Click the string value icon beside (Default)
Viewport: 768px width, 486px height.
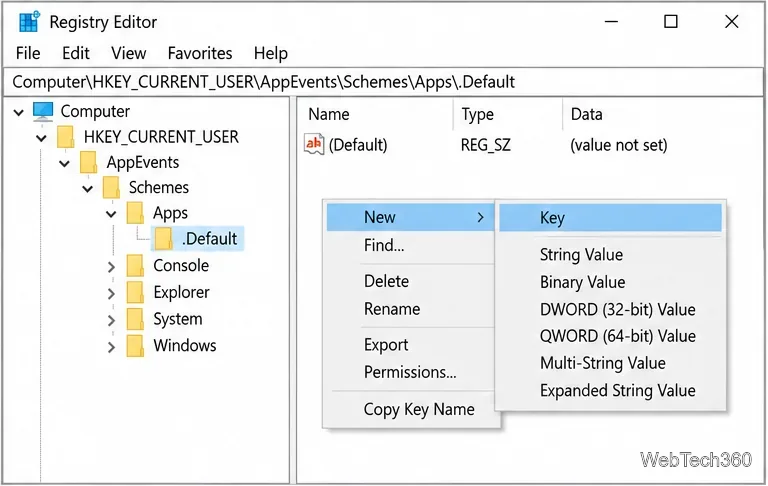pyautogui.click(x=314, y=145)
